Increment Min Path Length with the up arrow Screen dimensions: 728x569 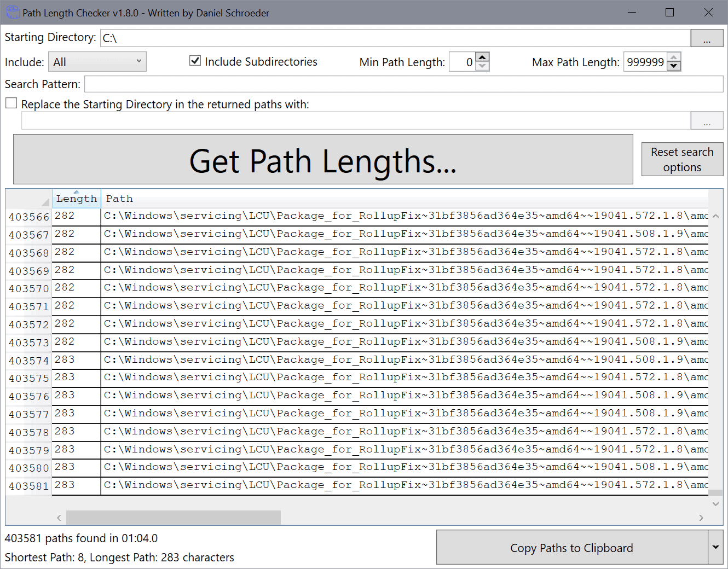tap(482, 56)
